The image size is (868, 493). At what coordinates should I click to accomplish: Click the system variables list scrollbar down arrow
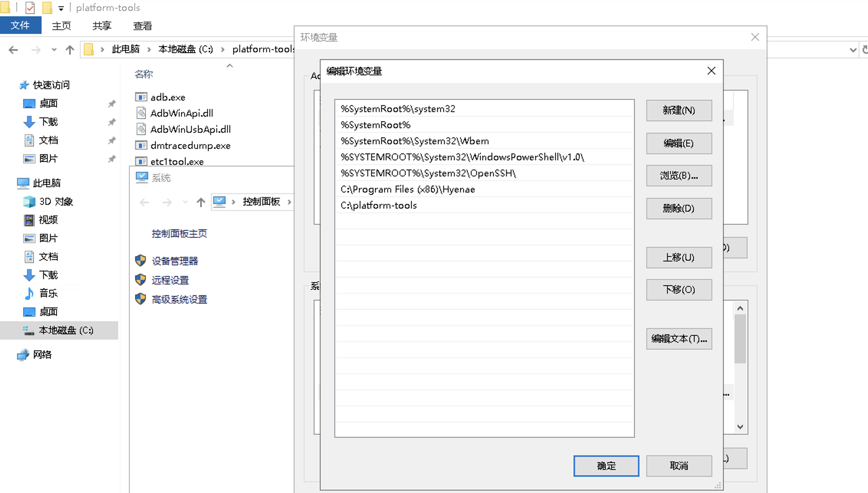click(740, 427)
